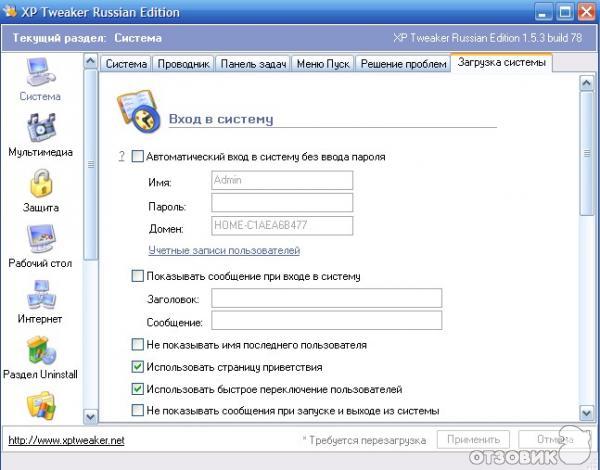Click the main panel scrollbar thumb
The image size is (600, 470).
587,154
